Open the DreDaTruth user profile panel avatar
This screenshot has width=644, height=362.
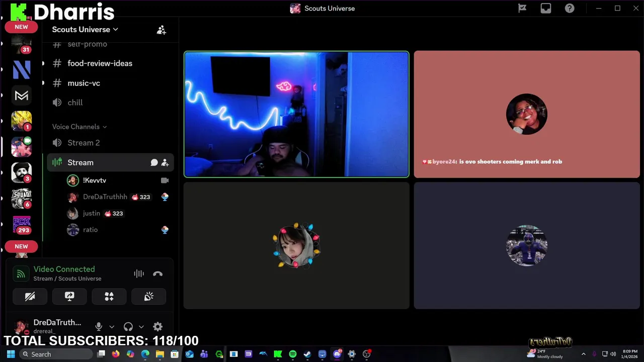click(x=21, y=327)
